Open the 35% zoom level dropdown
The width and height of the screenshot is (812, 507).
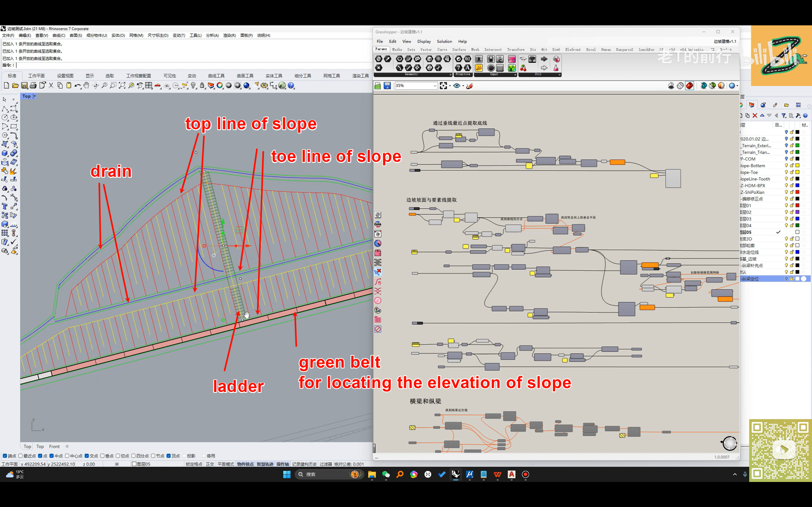435,86
